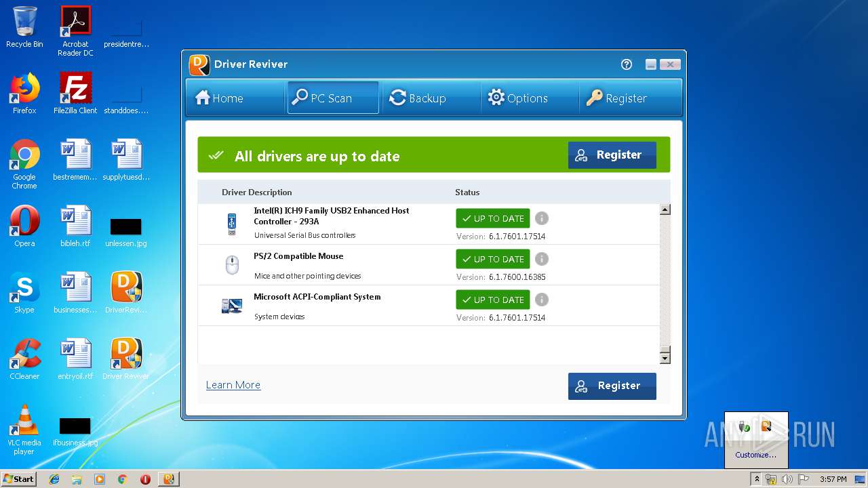
Task: Click the bottom Register button
Action: [x=612, y=386]
